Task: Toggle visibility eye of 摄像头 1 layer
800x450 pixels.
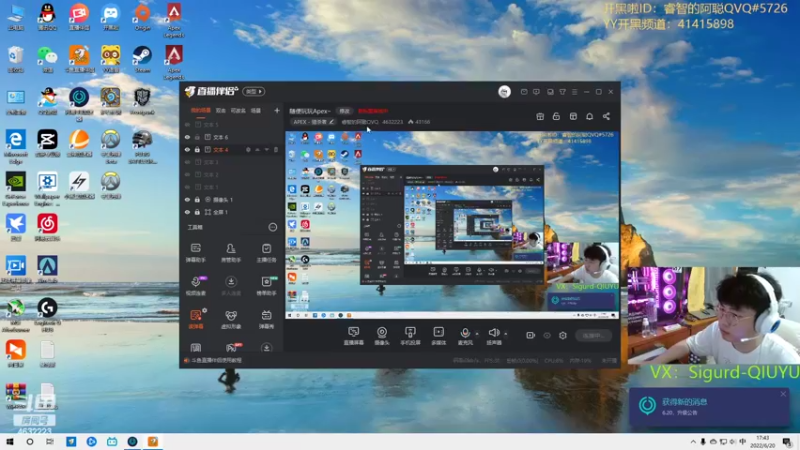Action: 187,199
